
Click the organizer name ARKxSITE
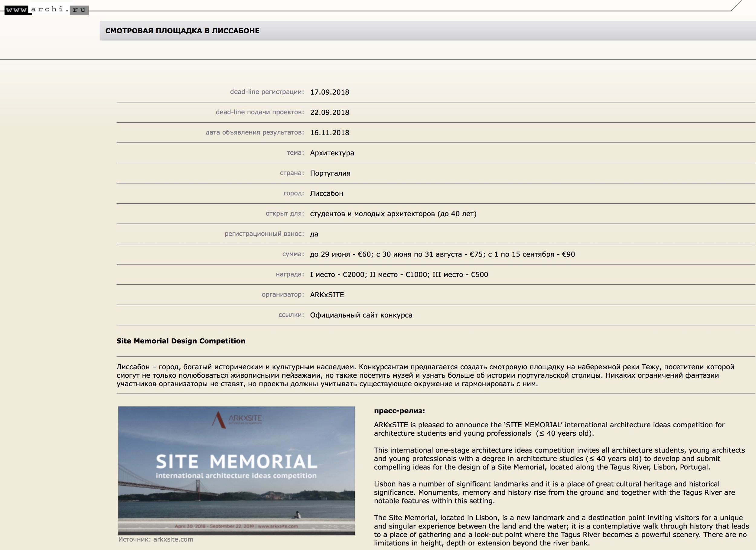pos(327,295)
